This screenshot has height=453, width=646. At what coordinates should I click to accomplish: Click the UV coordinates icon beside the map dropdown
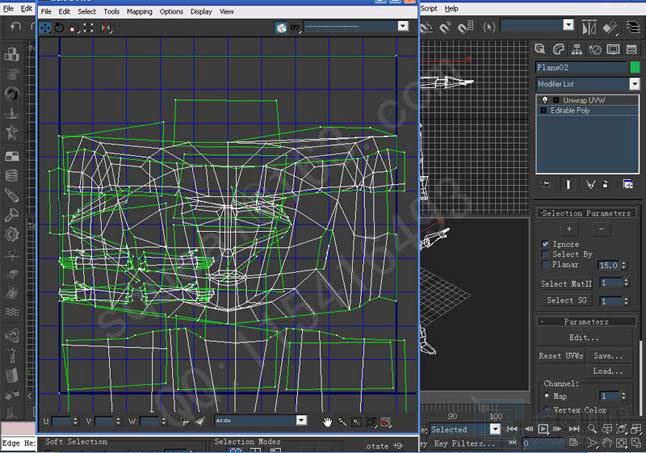(x=295, y=28)
